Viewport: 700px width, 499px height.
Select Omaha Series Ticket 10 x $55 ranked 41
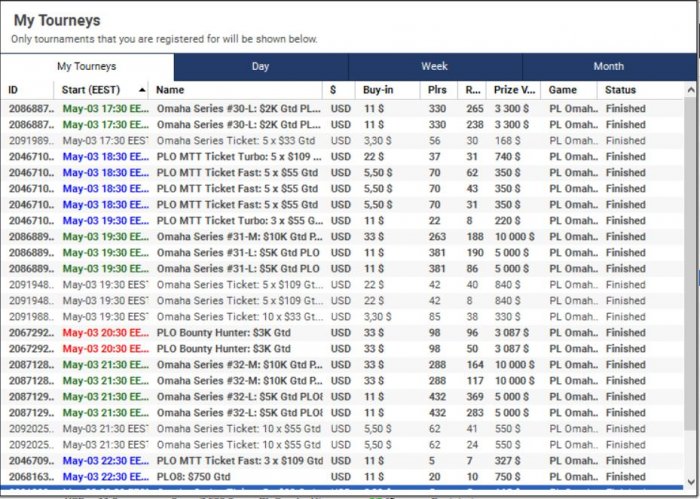342,429
